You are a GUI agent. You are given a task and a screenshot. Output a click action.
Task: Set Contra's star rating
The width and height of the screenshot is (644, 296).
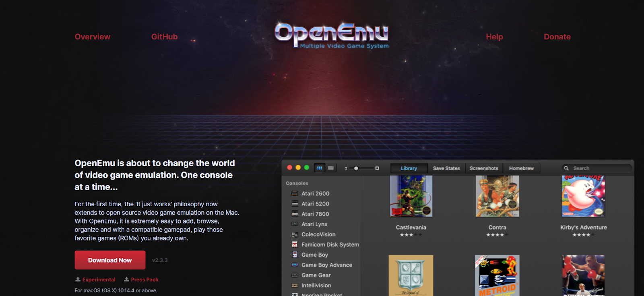[x=497, y=235]
